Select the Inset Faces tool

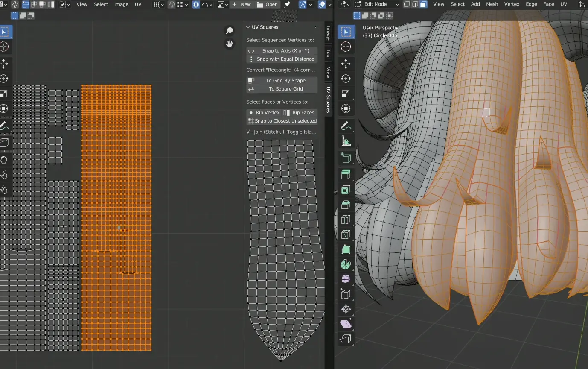pyautogui.click(x=346, y=190)
